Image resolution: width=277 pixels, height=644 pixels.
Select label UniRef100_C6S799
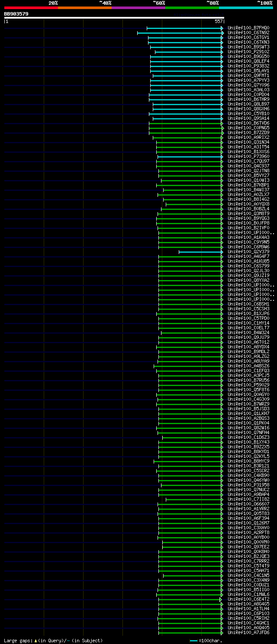(x=248, y=266)
